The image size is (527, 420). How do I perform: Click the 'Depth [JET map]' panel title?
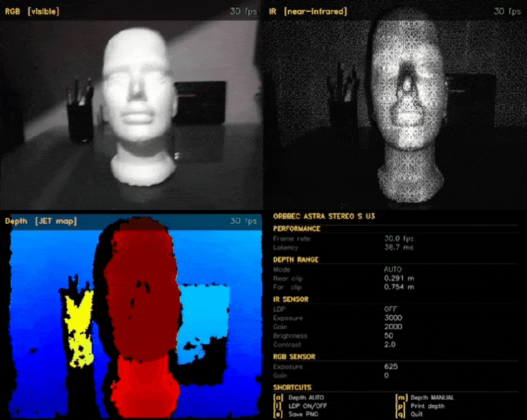click(41, 221)
